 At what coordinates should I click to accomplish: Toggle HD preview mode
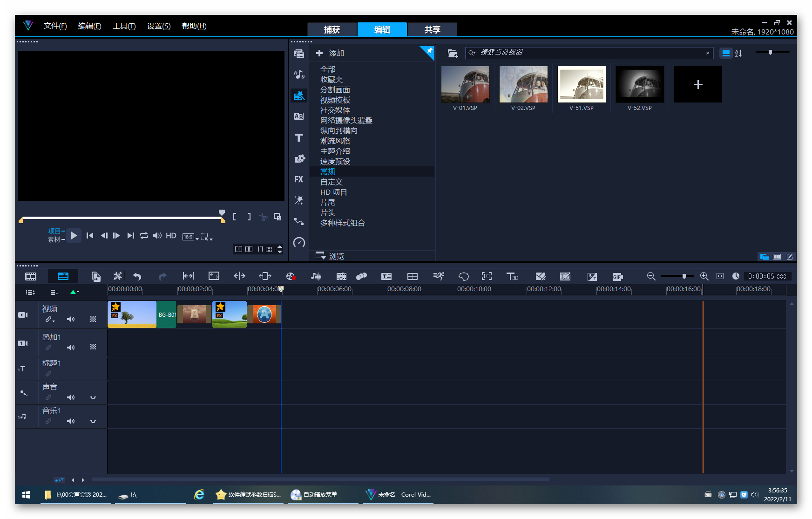coord(171,236)
